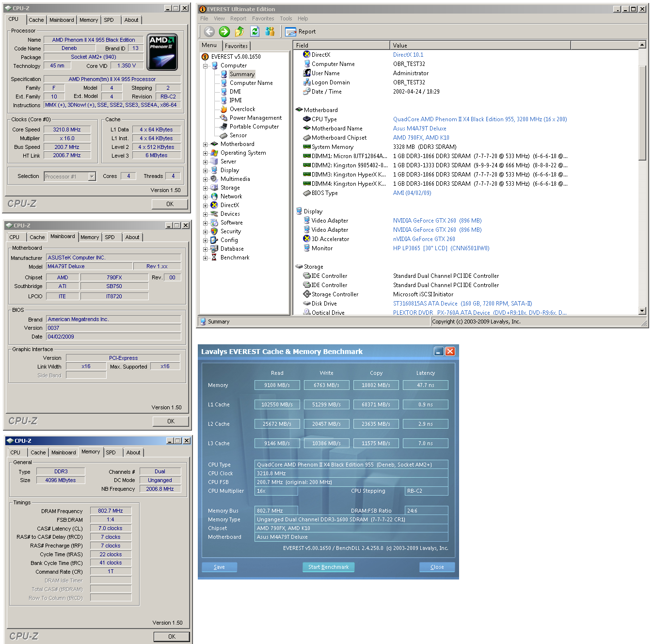Open the AMD 790FX, AMD K10 link

(x=421, y=138)
